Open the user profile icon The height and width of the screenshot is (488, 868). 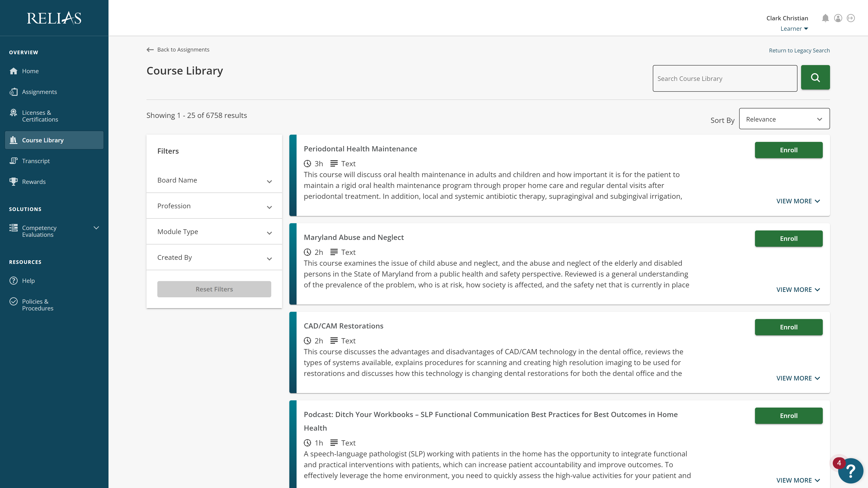pyautogui.click(x=838, y=18)
